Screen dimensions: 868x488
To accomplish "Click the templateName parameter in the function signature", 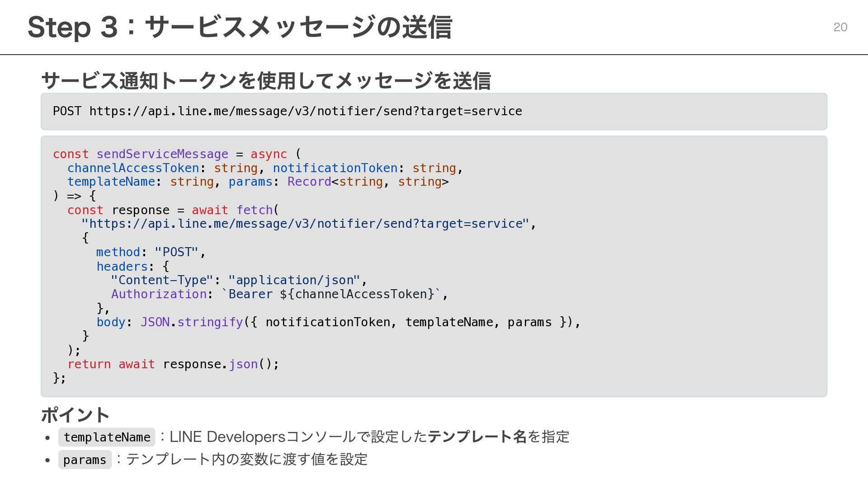I will point(111,182).
